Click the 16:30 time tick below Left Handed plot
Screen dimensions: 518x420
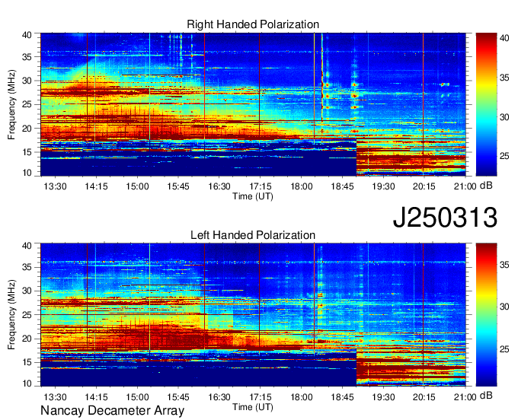click(219, 397)
